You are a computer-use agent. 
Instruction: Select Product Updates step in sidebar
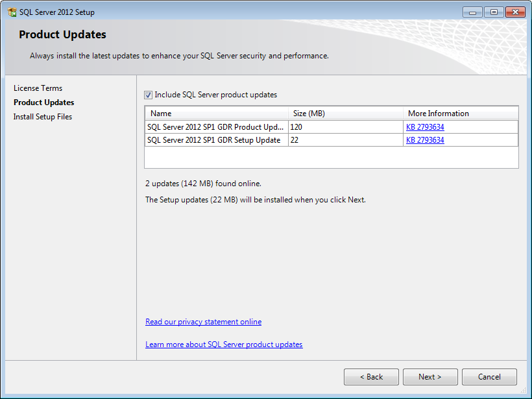tap(43, 103)
